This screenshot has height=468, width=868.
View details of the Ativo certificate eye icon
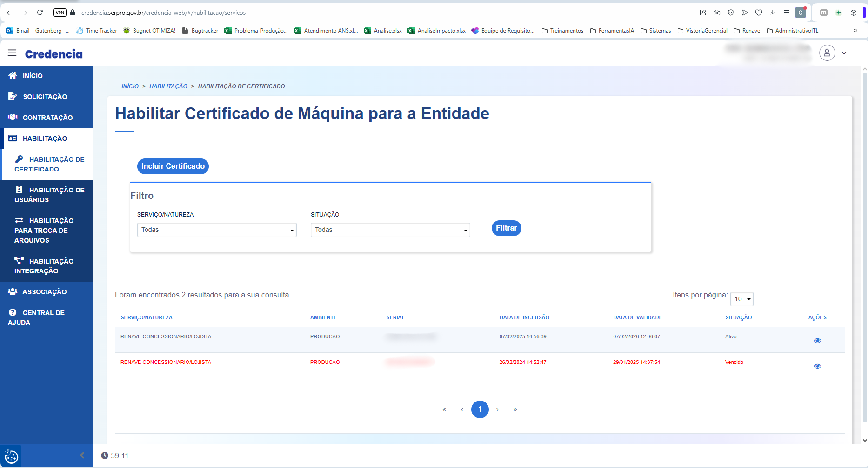click(x=817, y=341)
